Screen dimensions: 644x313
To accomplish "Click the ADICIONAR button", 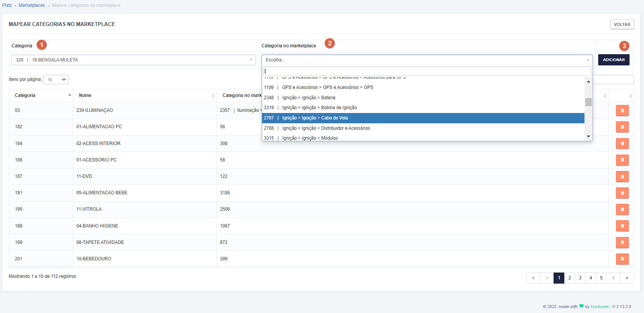I will click(x=613, y=60).
